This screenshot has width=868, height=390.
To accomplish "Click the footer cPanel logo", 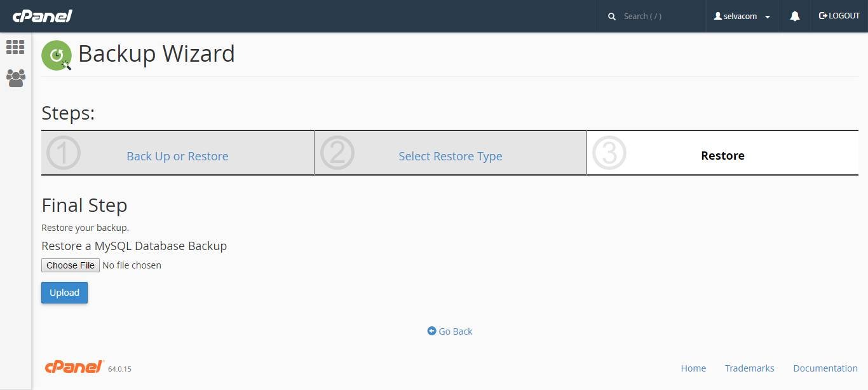I will [x=74, y=366].
